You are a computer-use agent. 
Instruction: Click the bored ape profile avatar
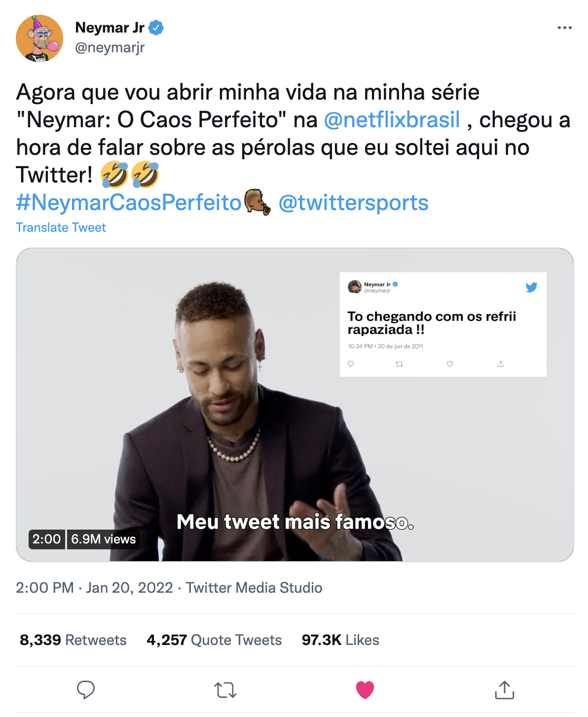[x=39, y=38]
